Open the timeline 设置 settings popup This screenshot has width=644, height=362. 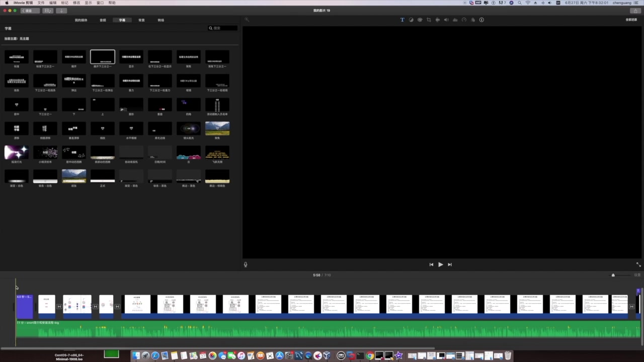[x=637, y=275]
